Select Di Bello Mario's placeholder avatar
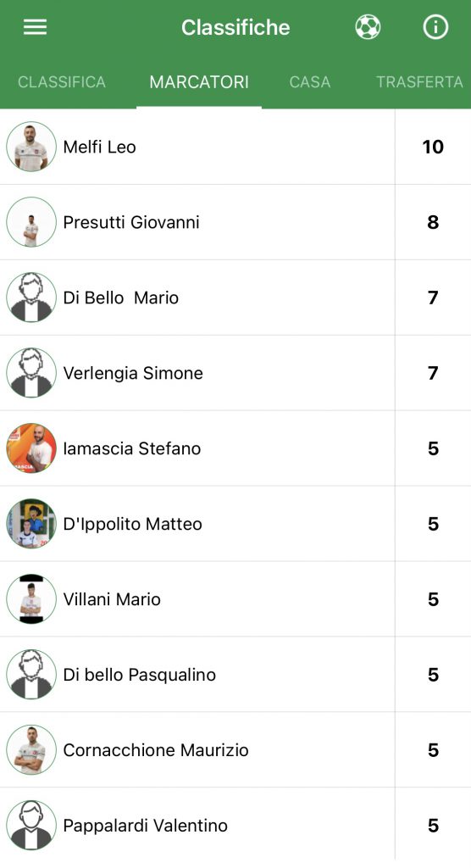Image resolution: width=471 pixels, height=868 pixels. tap(31, 298)
